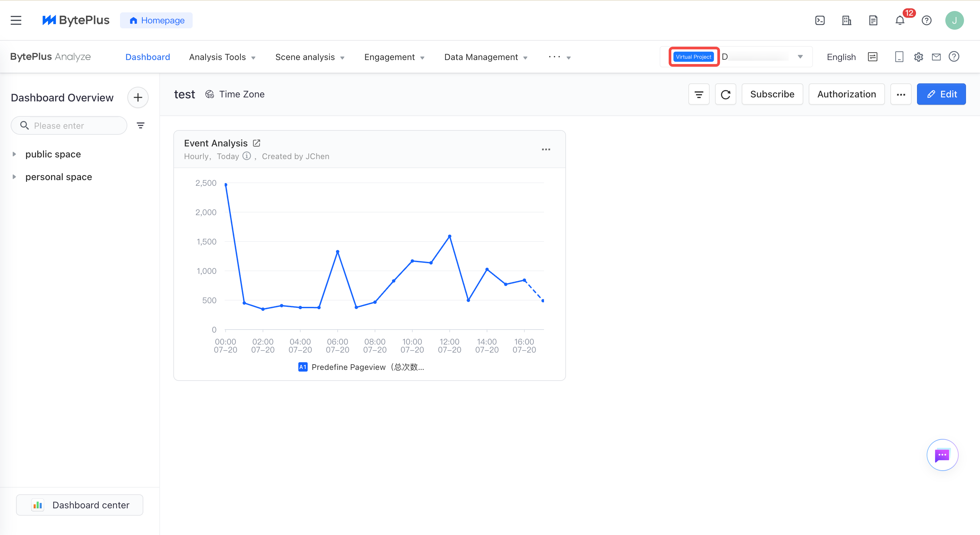Click the Analyze help question icon

pyautogui.click(x=954, y=57)
